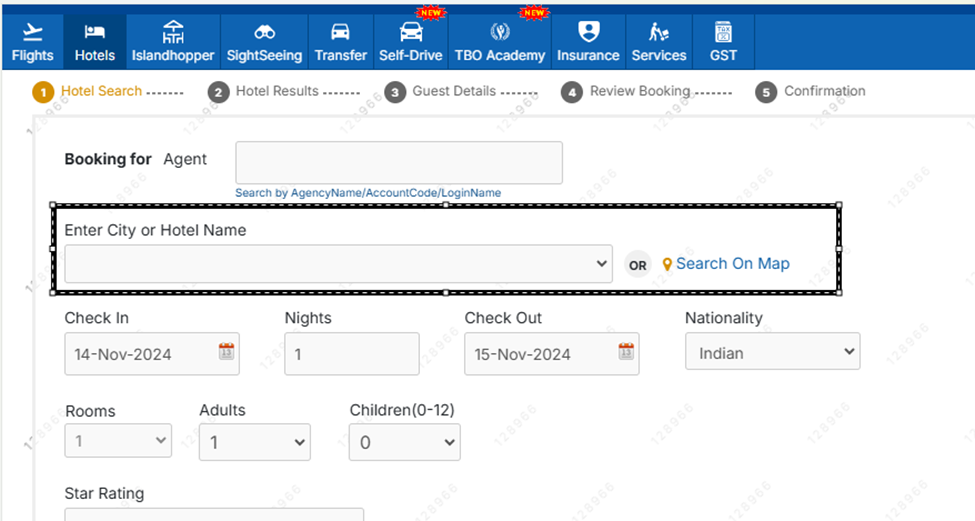Screen dimensions: 975x521
Task: Open the Adults count dropdown
Action: (254, 442)
